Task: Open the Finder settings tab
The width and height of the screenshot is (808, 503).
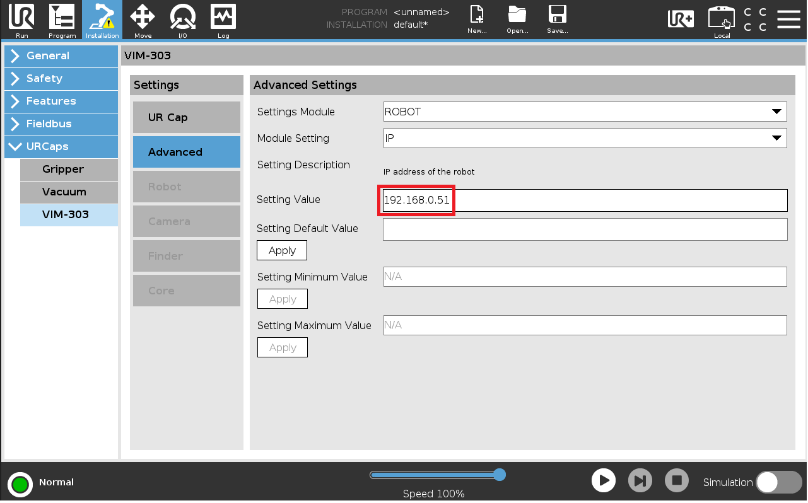Action: point(187,256)
